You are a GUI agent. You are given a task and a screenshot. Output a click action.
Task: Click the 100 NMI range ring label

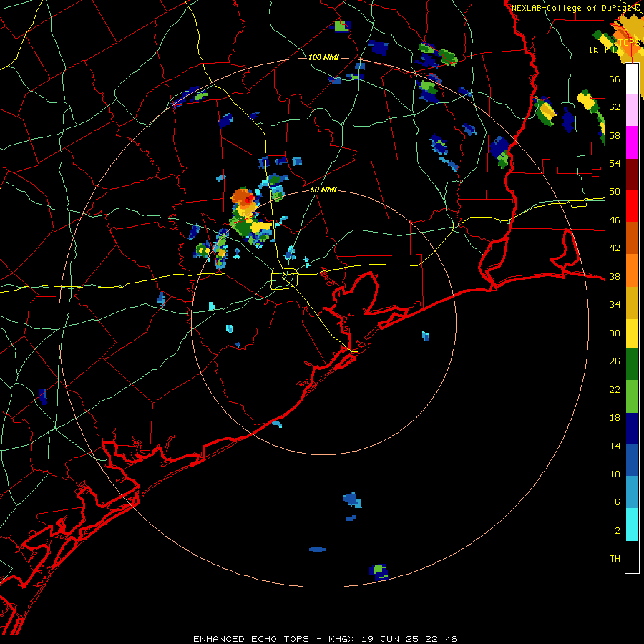tap(323, 57)
